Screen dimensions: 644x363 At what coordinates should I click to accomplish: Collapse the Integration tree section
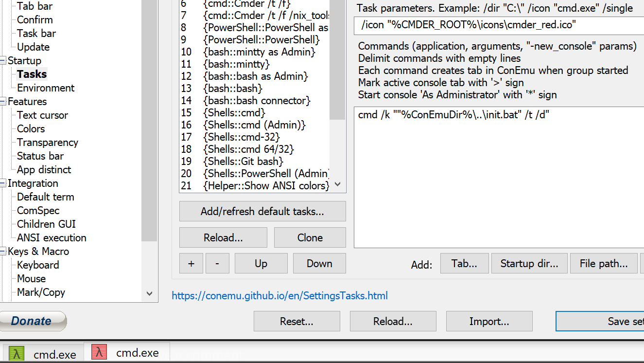pos(2,183)
